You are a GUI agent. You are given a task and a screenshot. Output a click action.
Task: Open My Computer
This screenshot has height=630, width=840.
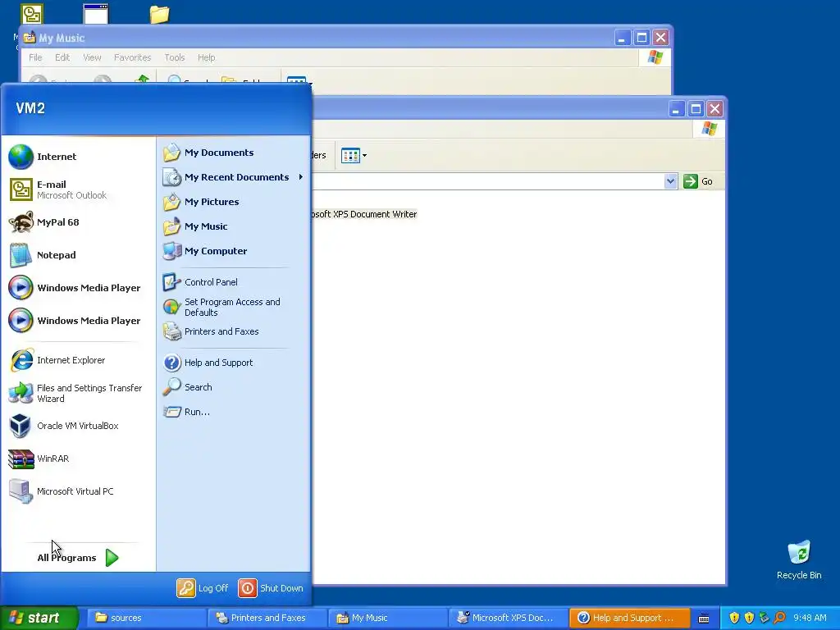click(234, 251)
